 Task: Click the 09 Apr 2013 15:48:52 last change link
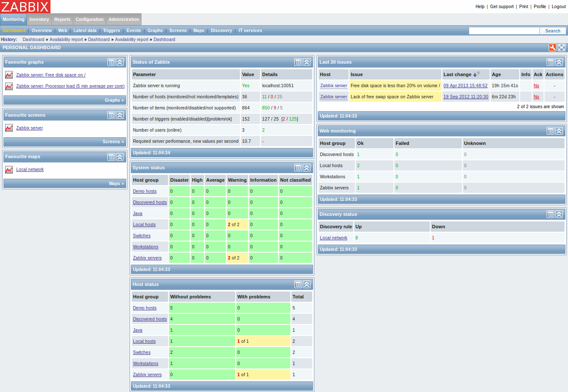465,85
